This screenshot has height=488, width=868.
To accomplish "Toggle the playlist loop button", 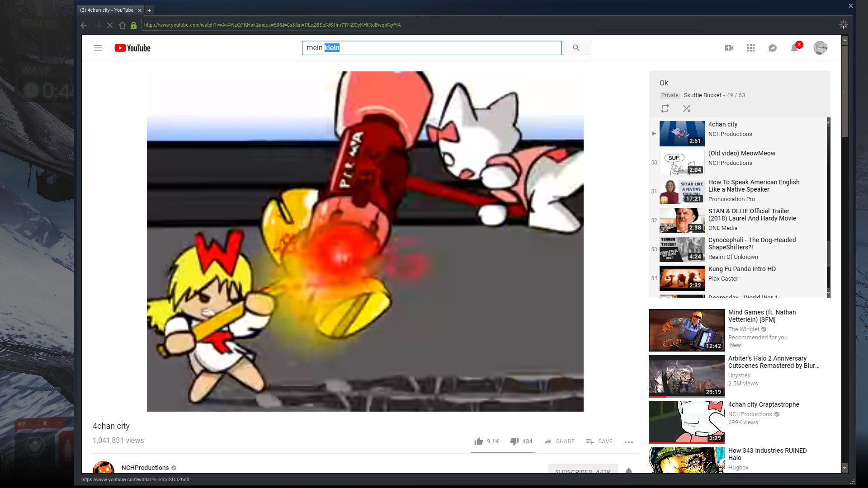I will (665, 108).
